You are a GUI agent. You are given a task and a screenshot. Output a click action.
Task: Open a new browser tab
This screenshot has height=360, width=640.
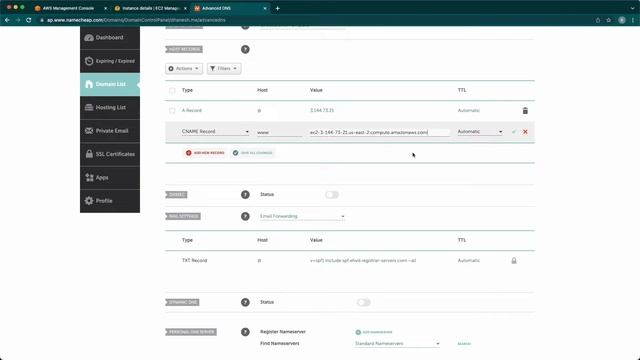point(278,8)
